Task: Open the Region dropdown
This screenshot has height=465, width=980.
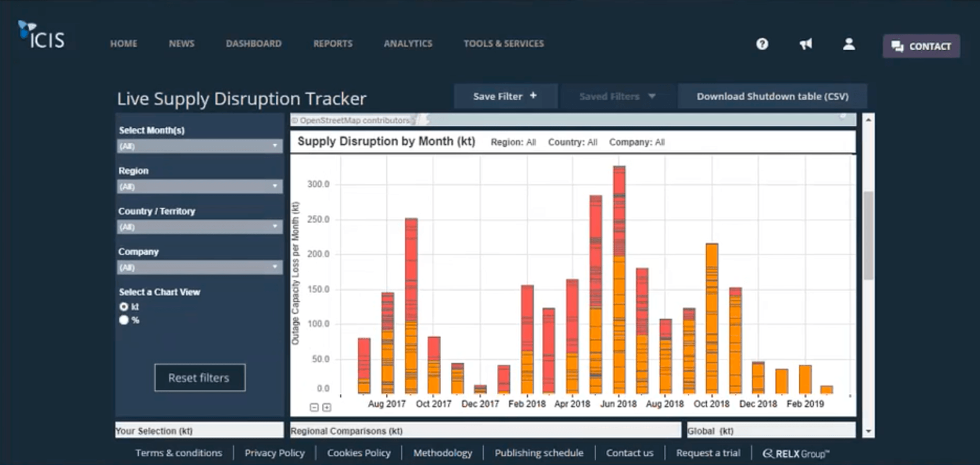Action: pyautogui.click(x=199, y=186)
